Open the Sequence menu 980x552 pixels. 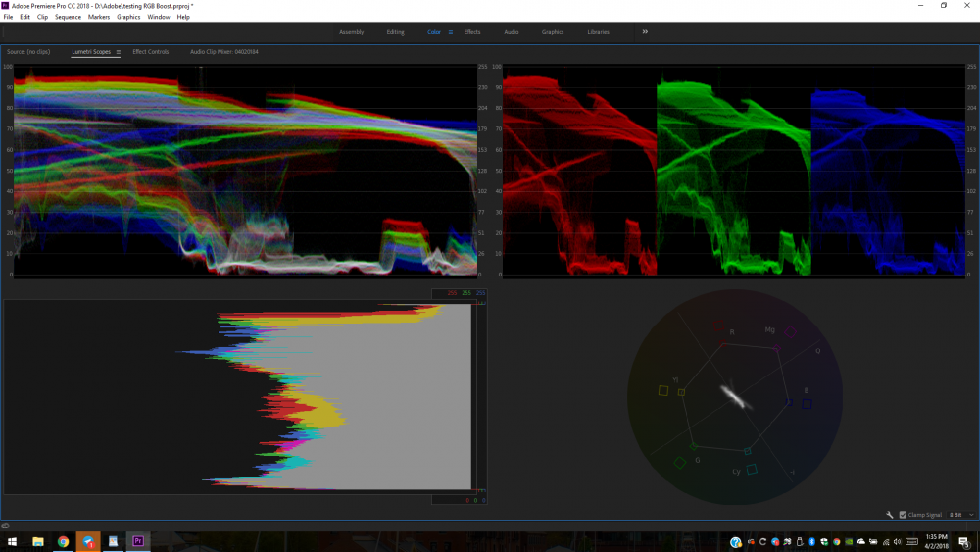click(69, 17)
